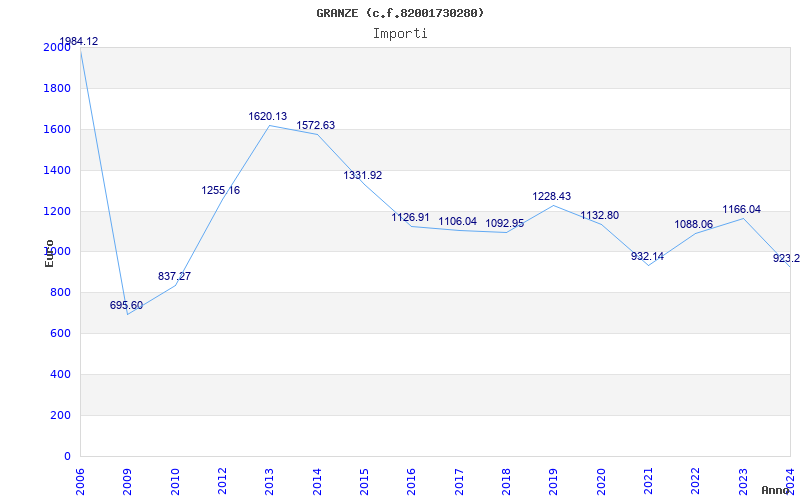Click the 1255.16 value label
The image size is (800, 500).
[x=220, y=190]
